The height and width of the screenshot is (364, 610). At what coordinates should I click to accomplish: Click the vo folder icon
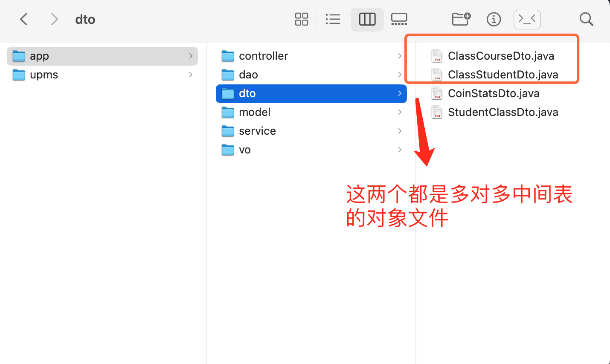click(228, 150)
